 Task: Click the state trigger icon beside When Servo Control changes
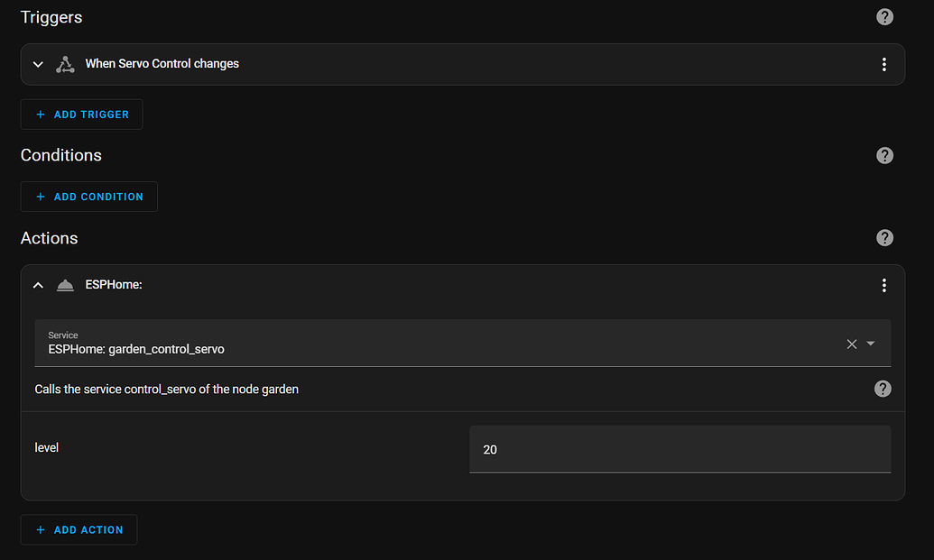click(64, 64)
